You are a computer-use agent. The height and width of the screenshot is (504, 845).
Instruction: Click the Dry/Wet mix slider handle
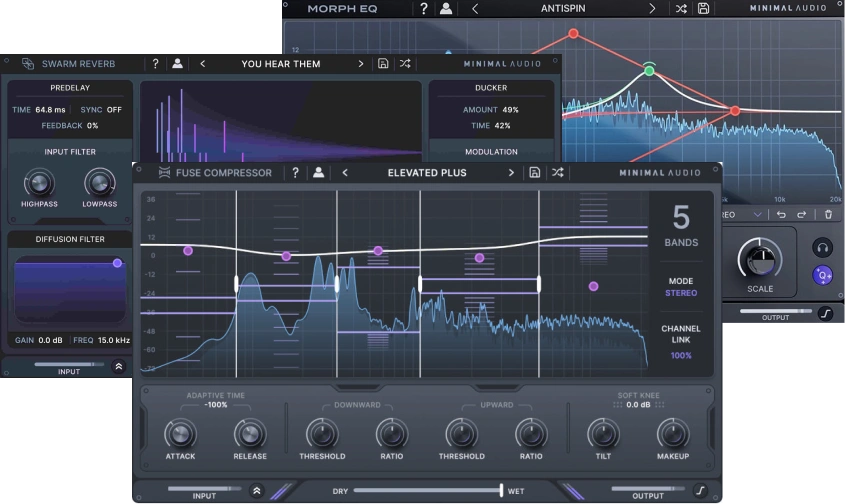pos(502,491)
